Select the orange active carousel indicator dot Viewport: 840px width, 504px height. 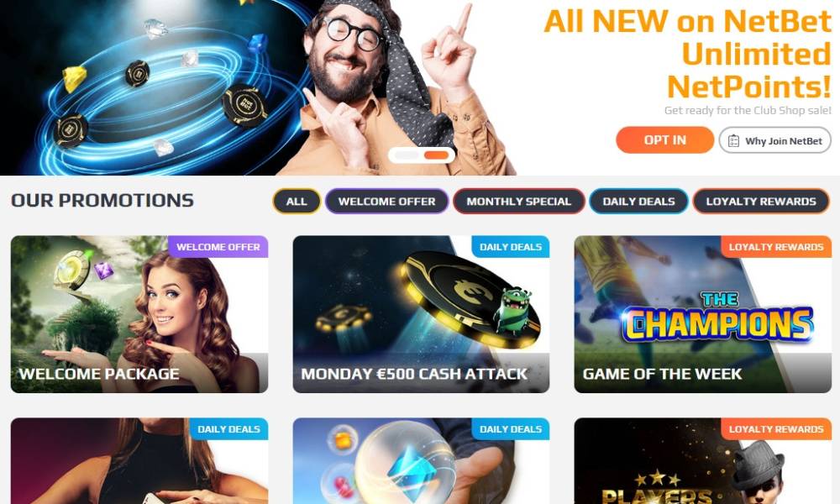point(436,155)
